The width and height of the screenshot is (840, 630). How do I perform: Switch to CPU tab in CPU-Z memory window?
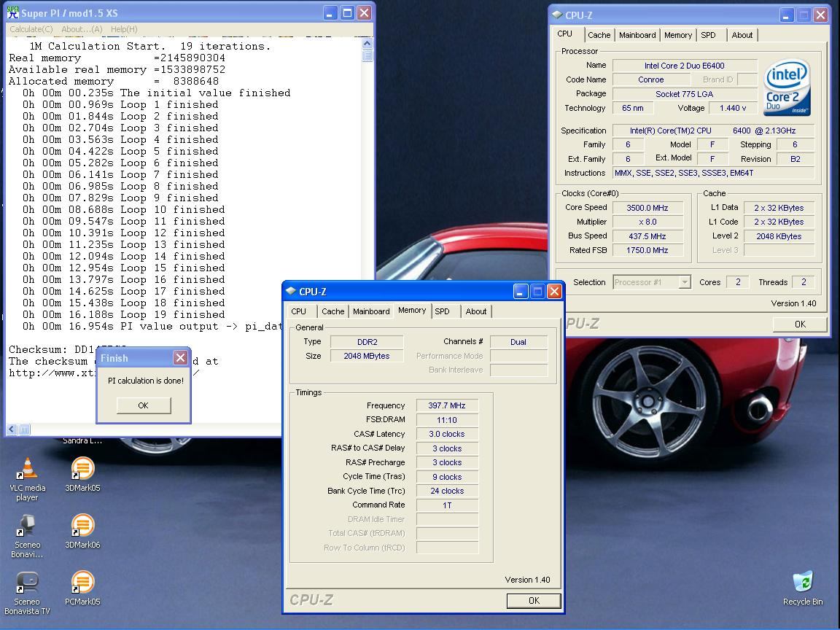[x=298, y=311]
